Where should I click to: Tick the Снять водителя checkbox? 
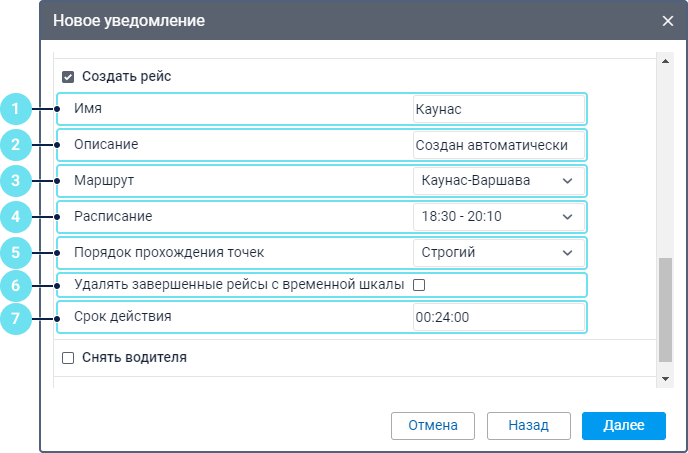pos(68,357)
